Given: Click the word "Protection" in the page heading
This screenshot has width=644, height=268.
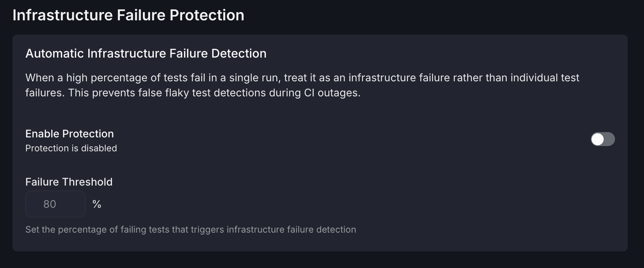Looking at the screenshot, I should tap(207, 15).
